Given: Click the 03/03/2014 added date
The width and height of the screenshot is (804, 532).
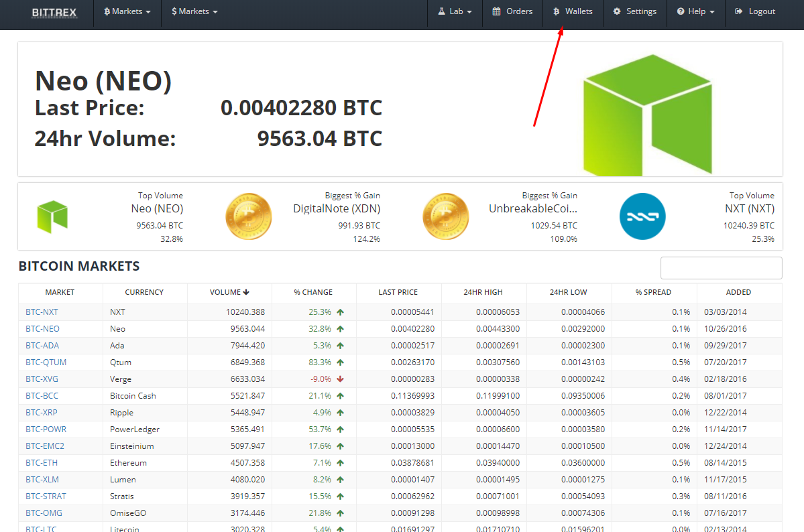Looking at the screenshot, I should point(725,312).
